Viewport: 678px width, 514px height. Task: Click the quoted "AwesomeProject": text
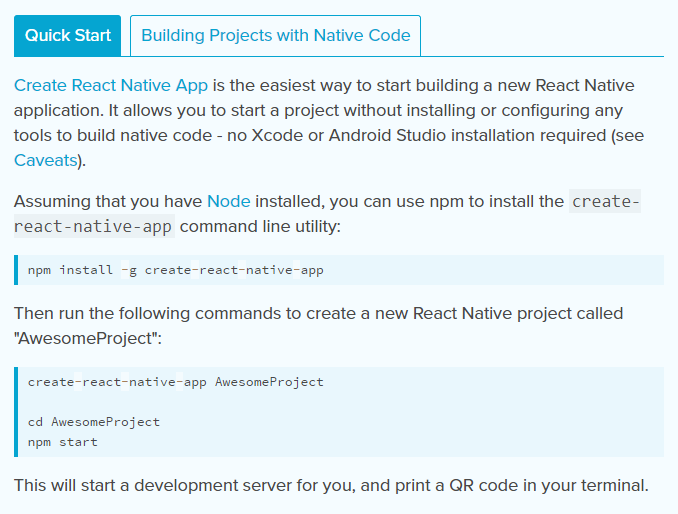(88, 338)
